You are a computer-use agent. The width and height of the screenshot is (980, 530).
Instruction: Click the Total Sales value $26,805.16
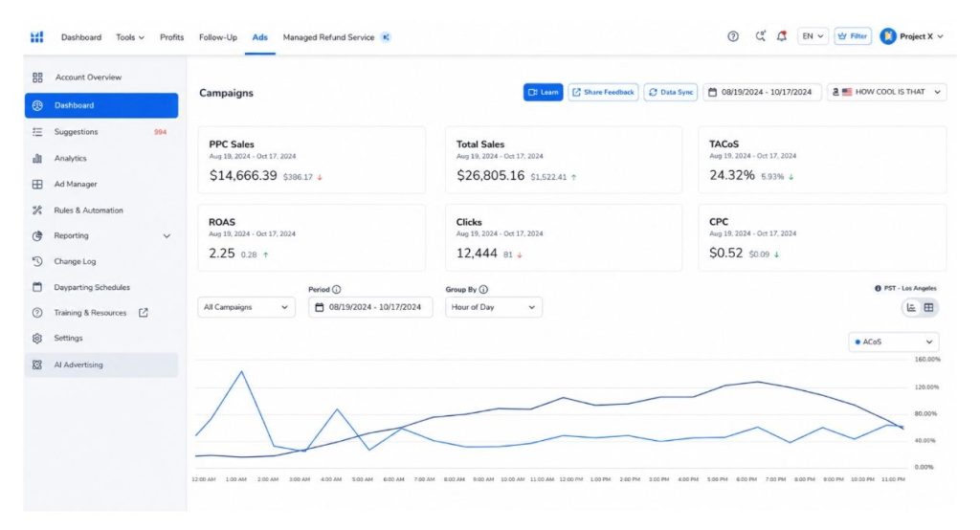(491, 176)
